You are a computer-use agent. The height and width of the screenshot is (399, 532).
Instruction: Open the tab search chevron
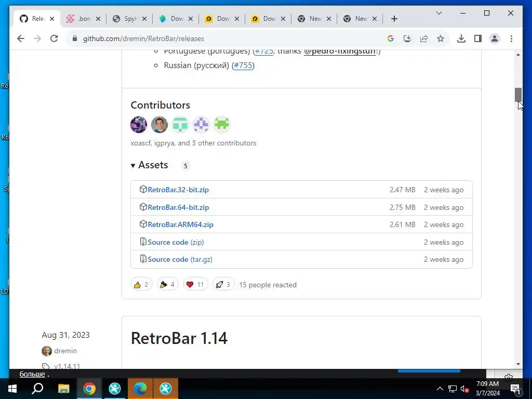pos(438,13)
